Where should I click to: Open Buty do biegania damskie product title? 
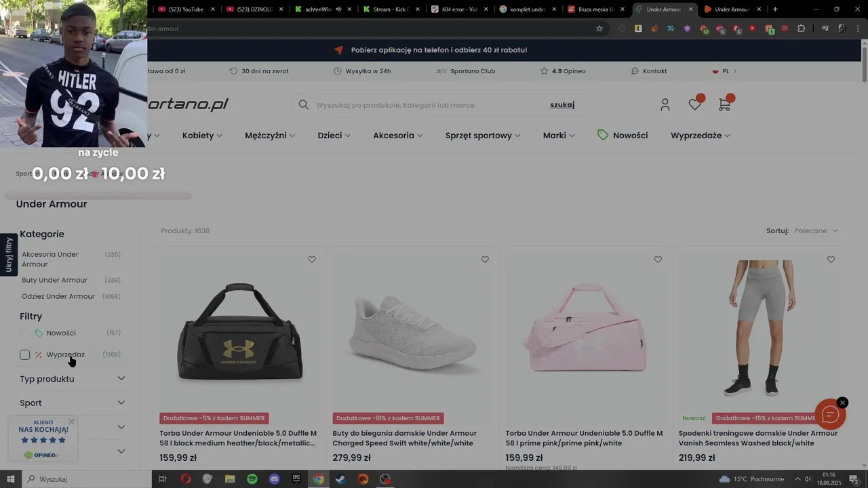pos(404,438)
